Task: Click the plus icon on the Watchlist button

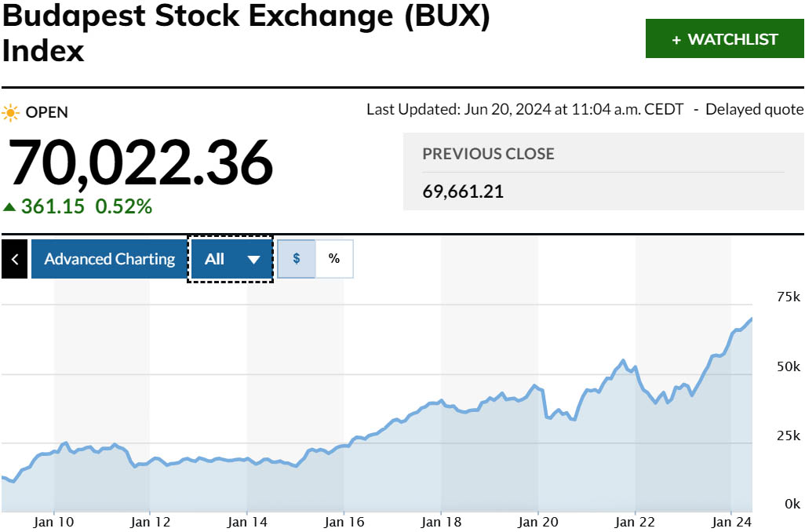Action: 676,39
